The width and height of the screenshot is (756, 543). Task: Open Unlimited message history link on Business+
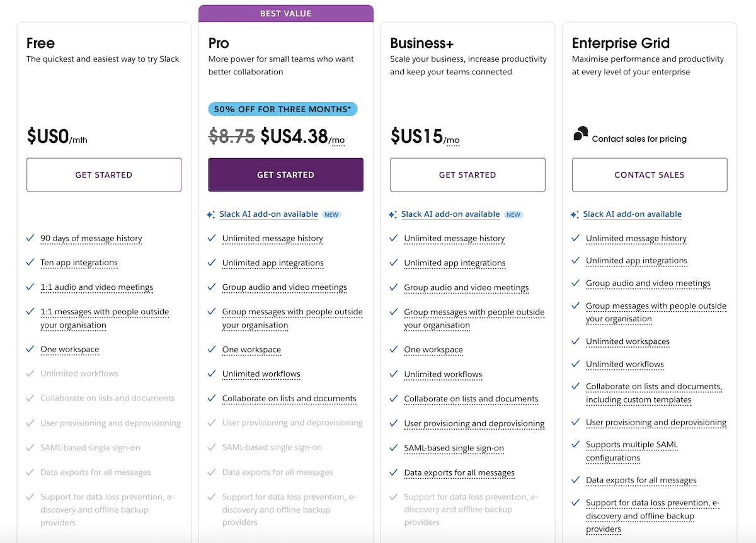[454, 238]
